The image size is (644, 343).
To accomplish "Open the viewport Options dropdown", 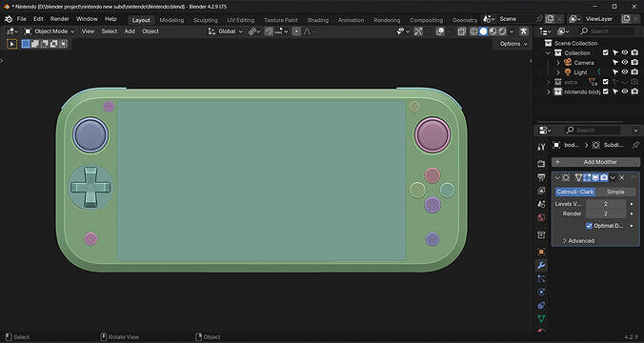I will tap(513, 44).
